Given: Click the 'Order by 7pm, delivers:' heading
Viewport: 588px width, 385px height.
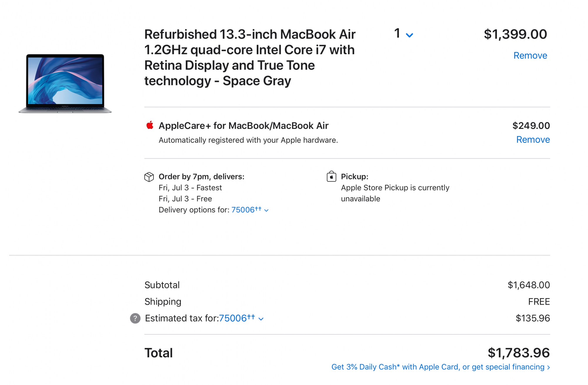Looking at the screenshot, I should pyautogui.click(x=201, y=177).
